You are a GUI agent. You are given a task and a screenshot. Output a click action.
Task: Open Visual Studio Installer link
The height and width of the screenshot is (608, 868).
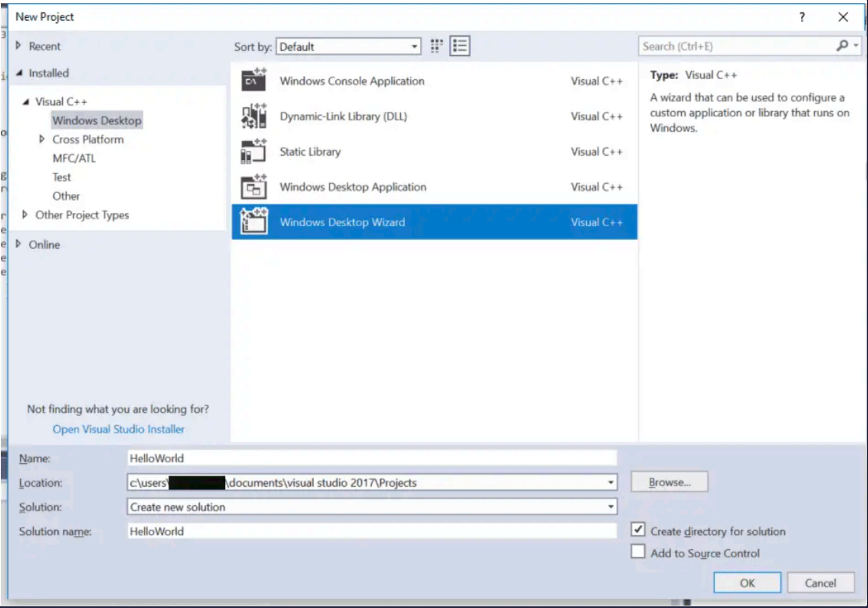click(x=118, y=429)
